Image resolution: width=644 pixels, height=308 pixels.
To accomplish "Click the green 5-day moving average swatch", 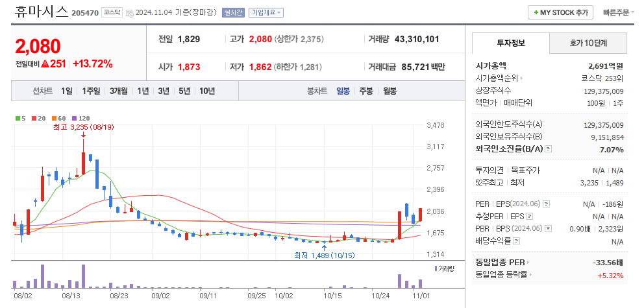I will pos(18,118).
